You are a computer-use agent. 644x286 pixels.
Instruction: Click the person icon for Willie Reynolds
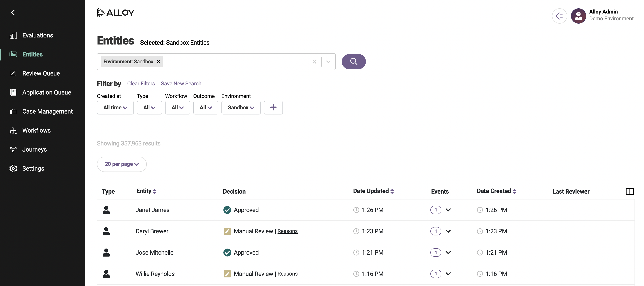click(106, 273)
